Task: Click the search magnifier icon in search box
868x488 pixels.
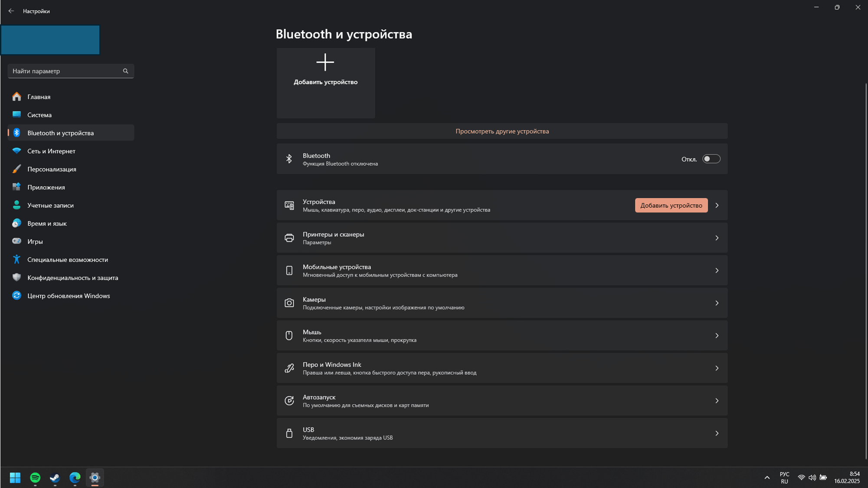Action: 125,71
